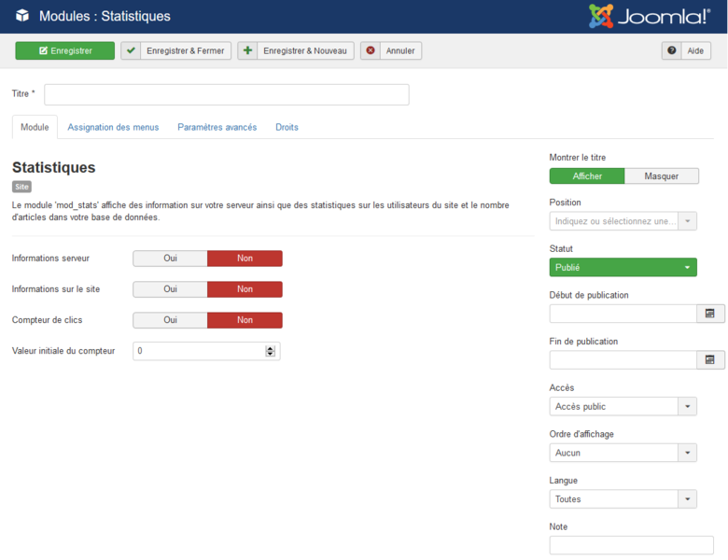Click Enregistrer & Fermer button
The width and height of the screenshot is (728, 560).
(176, 50)
